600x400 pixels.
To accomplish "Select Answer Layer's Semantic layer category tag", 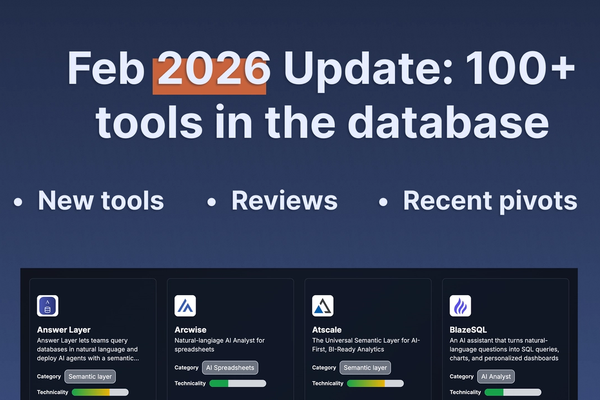I will 90,377.
